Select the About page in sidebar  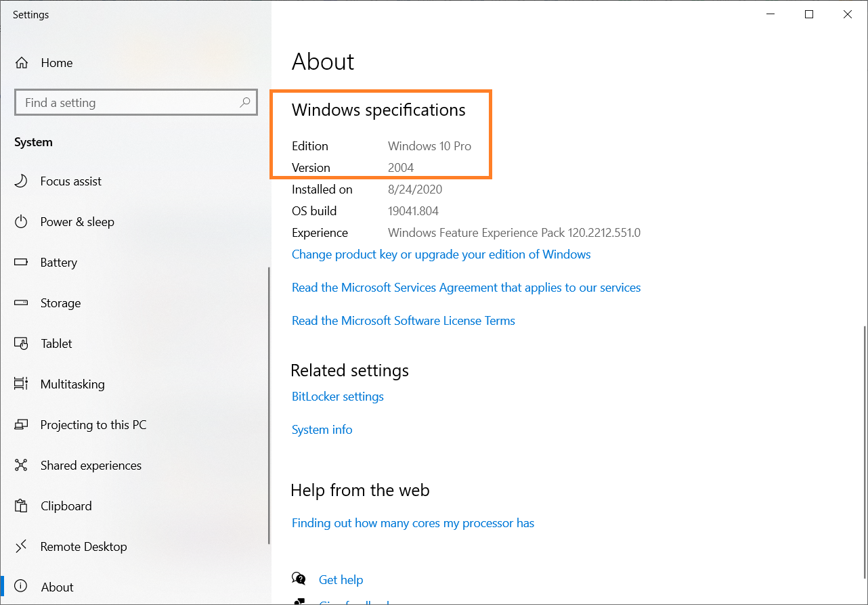coord(57,587)
